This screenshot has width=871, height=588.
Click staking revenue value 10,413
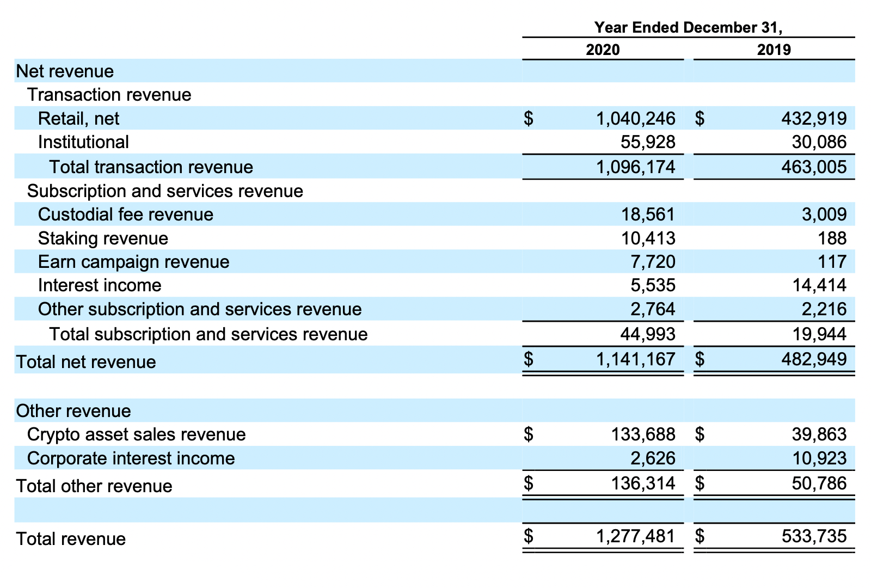(648, 238)
